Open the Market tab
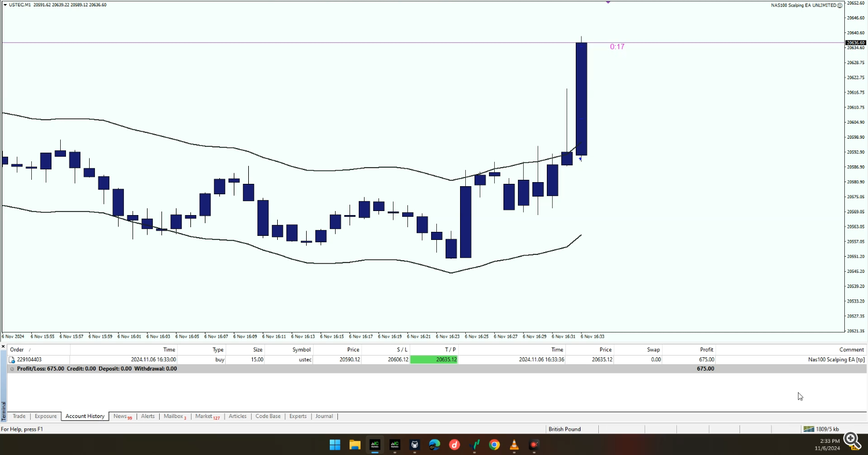The image size is (868, 455). coord(207,416)
